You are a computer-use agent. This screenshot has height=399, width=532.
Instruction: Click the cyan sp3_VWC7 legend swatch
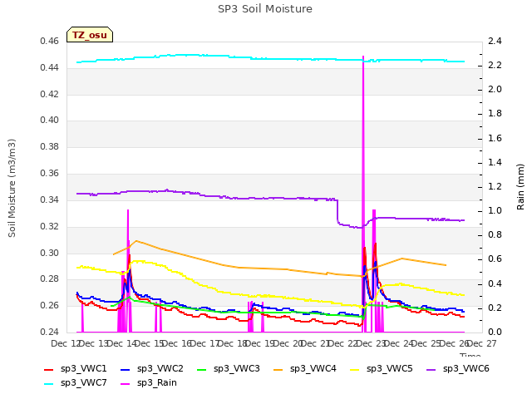point(49,384)
